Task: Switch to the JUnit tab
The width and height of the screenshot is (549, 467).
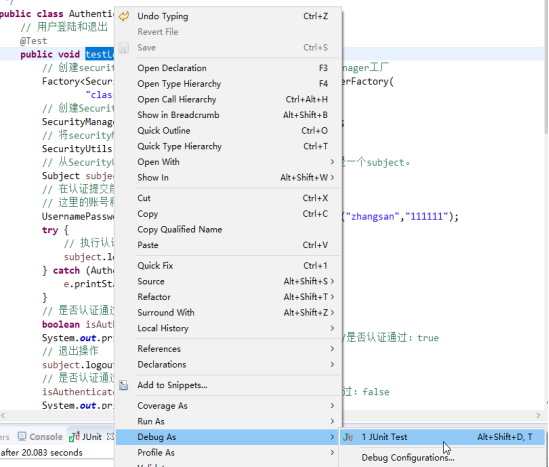Action: 91,437
